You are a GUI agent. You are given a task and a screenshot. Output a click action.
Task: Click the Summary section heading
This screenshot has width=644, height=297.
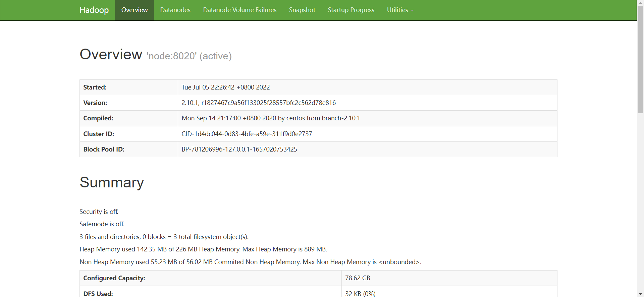tap(112, 183)
